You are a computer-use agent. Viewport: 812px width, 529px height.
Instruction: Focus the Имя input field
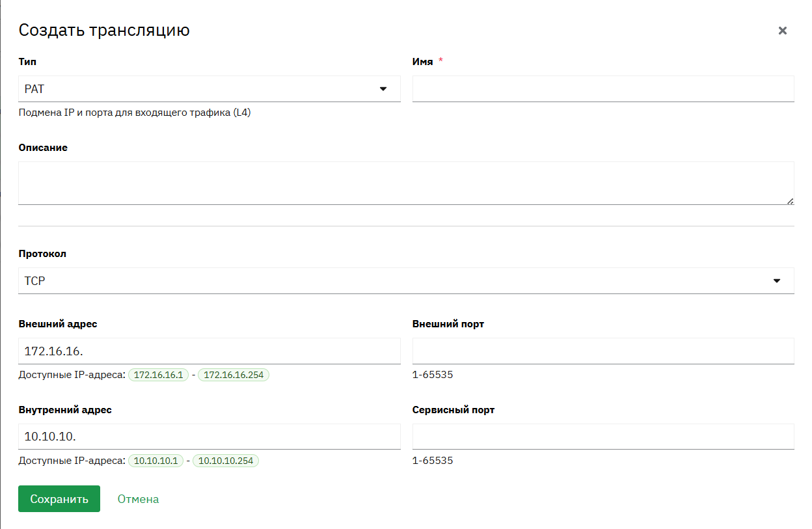(x=603, y=88)
